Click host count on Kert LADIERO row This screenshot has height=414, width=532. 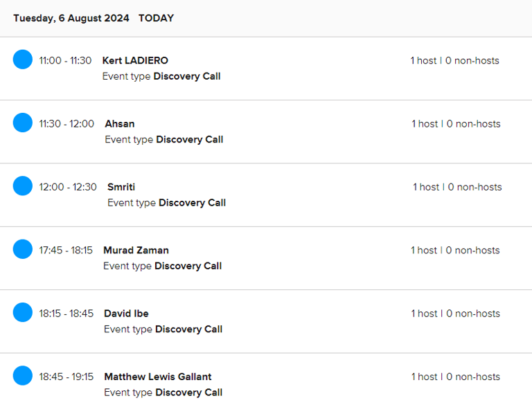pos(454,60)
